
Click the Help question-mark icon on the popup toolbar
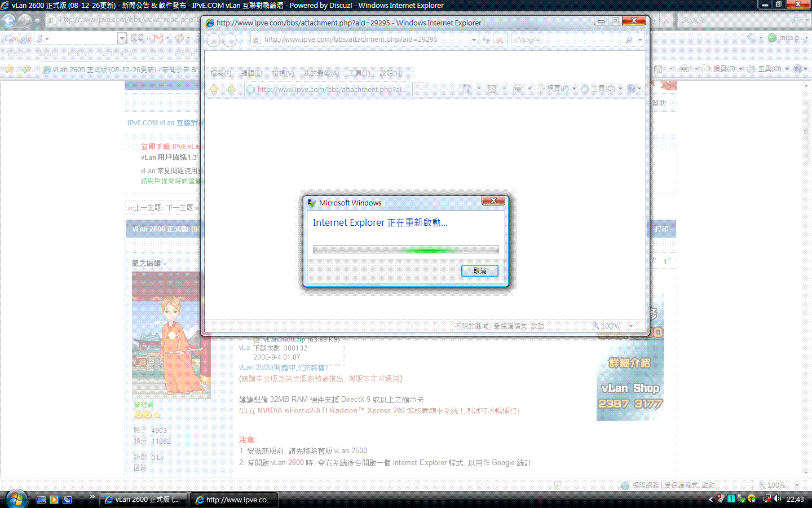[632, 89]
